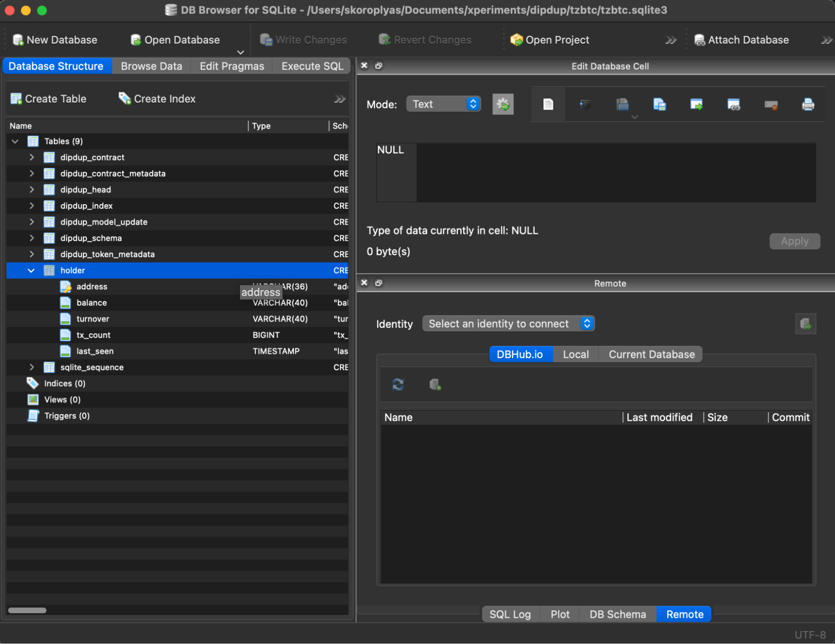Click the refresh icon in Remote panel
The image size is (835, 644).
click(x=398, y=384)
